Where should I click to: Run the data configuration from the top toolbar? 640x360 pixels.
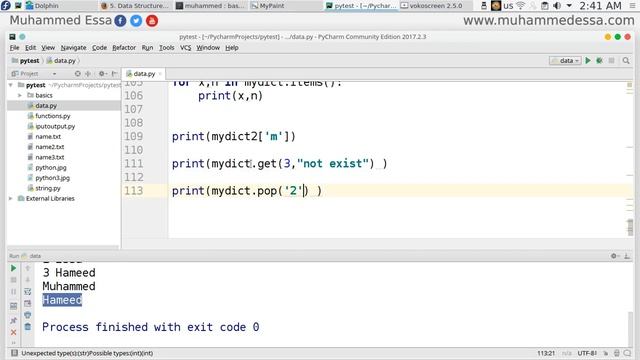click(588, 60)
